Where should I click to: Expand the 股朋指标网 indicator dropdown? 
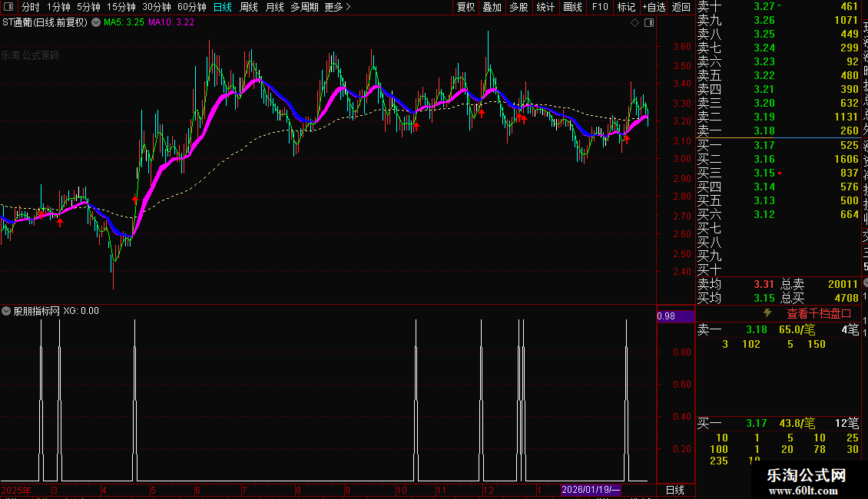(6, 311)
